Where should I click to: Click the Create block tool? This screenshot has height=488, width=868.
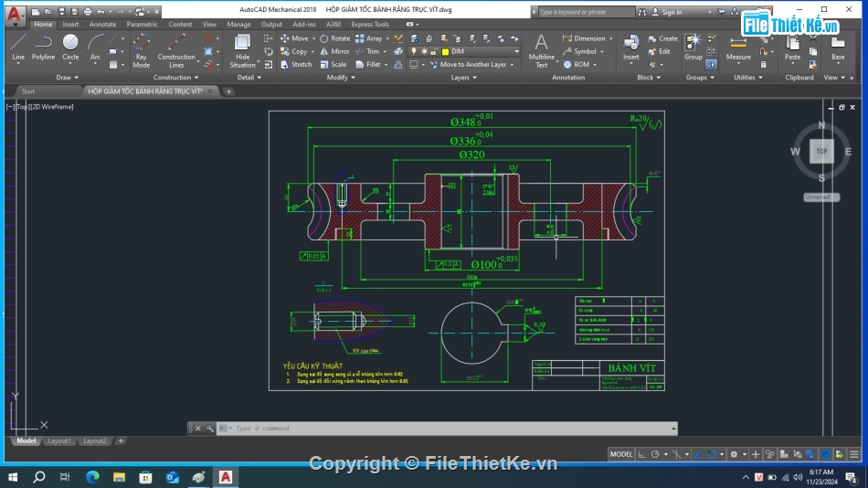pyautogui.click(x=662, y=38)
